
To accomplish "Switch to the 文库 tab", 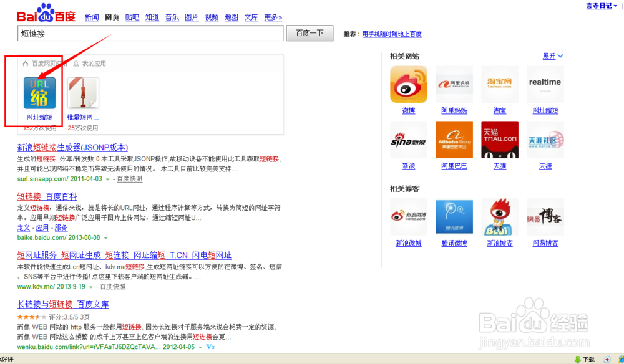I will tap(251, 17).
